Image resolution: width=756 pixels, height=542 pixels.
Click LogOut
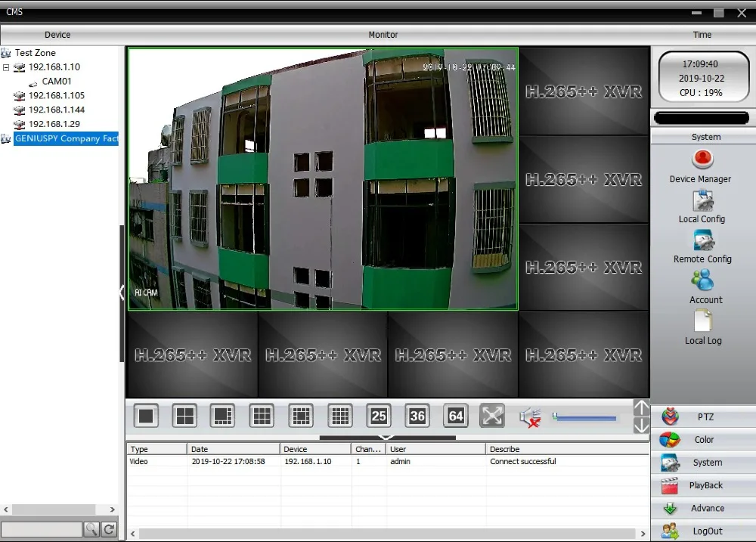coord(703,531)
